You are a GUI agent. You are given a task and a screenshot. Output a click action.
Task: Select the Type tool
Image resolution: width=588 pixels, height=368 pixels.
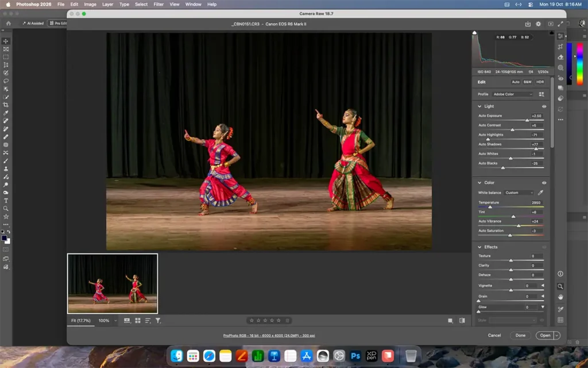6,201
